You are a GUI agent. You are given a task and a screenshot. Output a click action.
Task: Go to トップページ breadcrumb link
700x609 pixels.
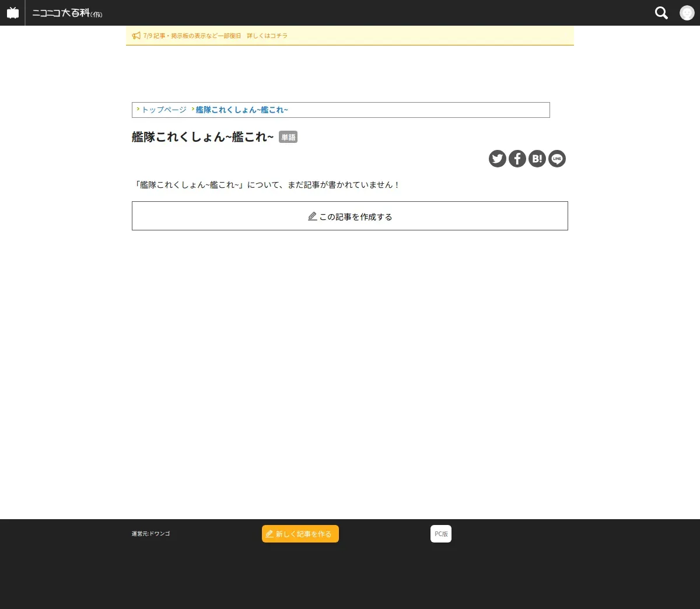164,110
